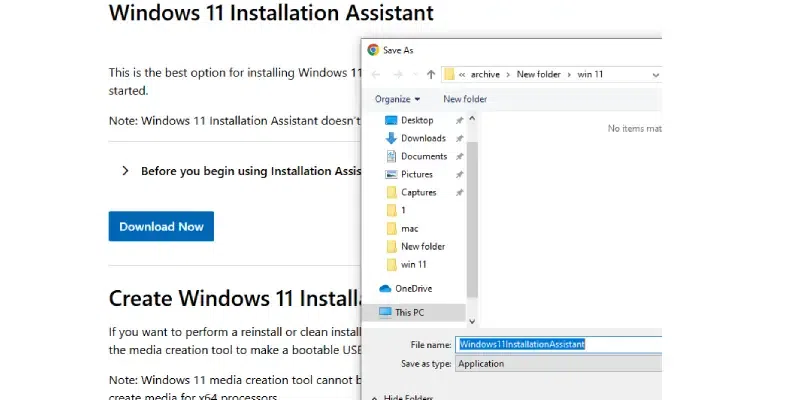Click the folder icon in address bar

coord(449,74)
